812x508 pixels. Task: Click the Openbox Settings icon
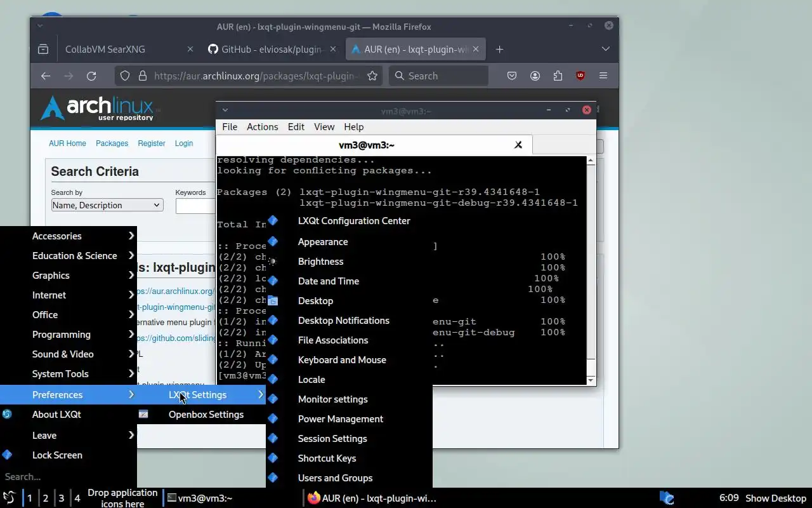point(143,414)
